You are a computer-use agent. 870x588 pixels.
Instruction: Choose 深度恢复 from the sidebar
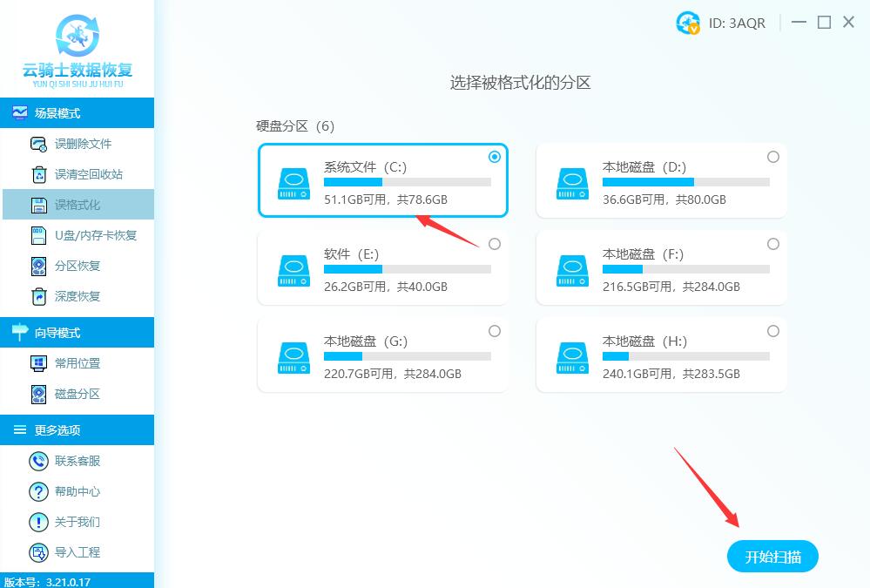click(78, 296)
